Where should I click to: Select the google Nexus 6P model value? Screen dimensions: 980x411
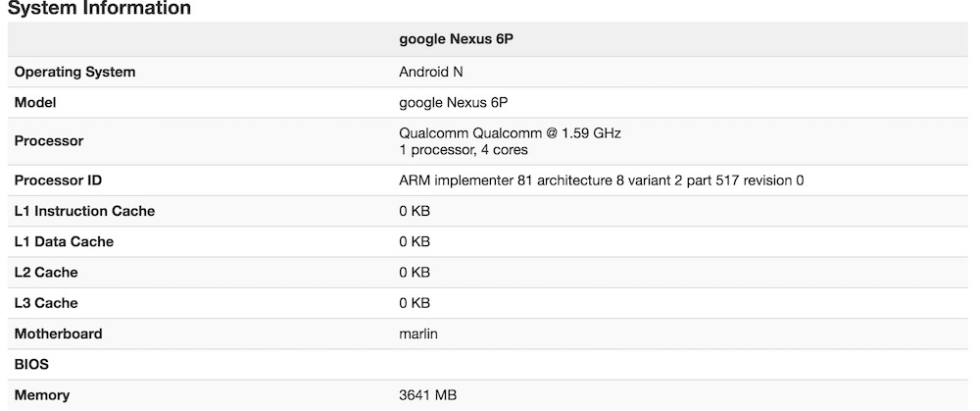tap(453, 102)
